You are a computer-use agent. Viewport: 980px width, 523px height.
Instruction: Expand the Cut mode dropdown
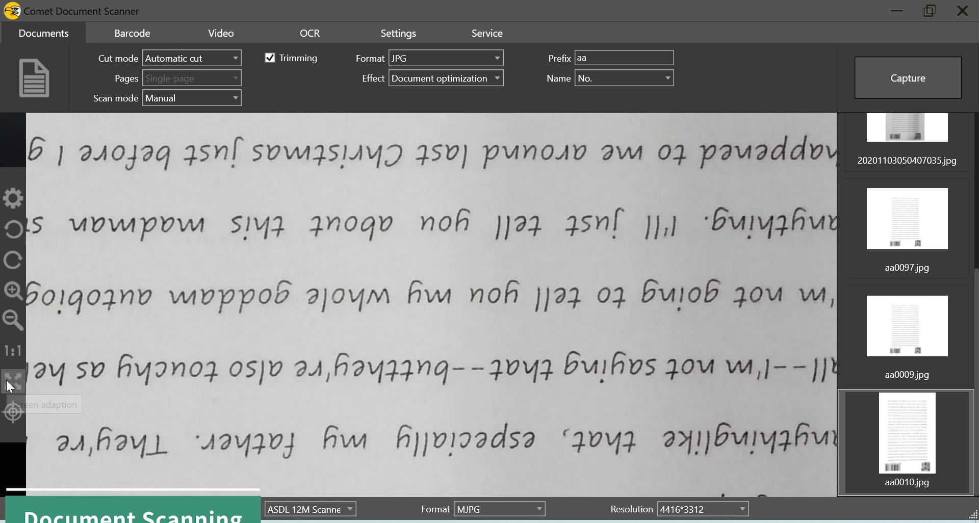[192, 58]
